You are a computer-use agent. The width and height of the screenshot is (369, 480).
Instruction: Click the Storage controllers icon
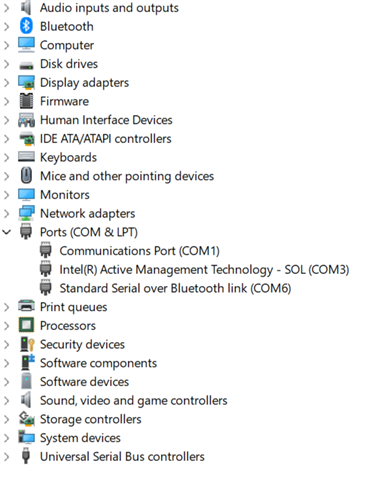pos(26,419)
